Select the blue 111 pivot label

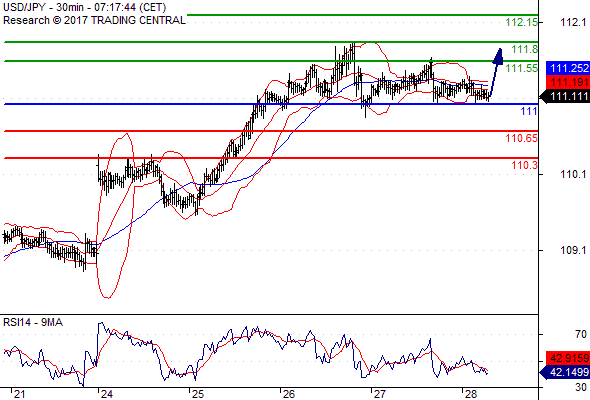pyautogui.click(x=529, y=111)
